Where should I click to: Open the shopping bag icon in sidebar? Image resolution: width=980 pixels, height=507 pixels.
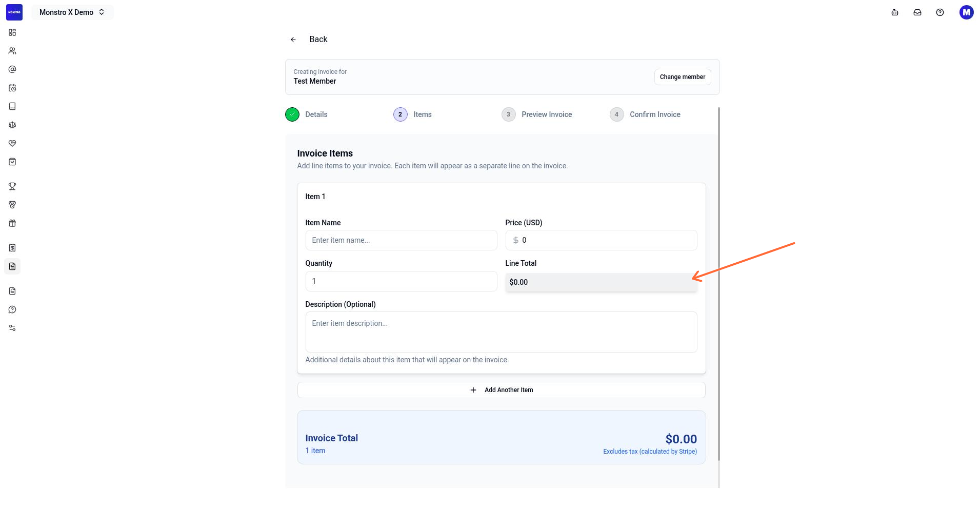12,162
